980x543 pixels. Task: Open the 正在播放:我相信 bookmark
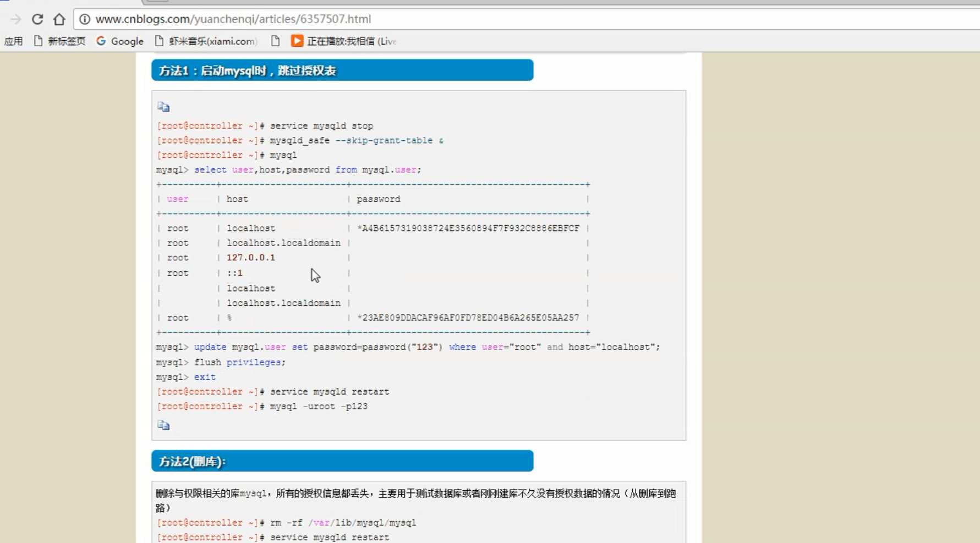344,41
